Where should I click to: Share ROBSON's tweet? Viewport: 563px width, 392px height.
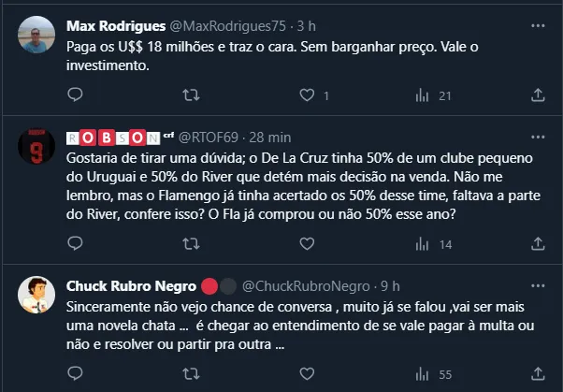click(x=538, y=244)
